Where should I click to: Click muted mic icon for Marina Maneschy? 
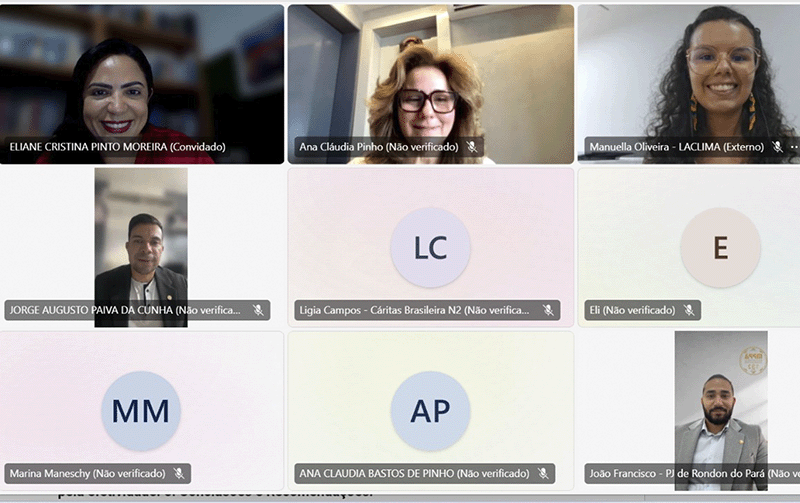179,473
